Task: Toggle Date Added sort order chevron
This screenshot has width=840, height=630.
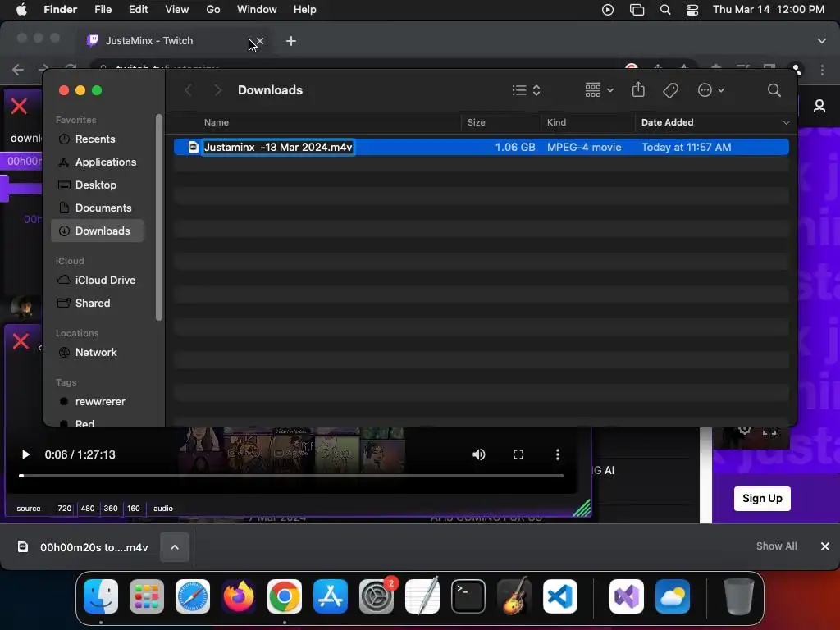Action: click(786, 123)
